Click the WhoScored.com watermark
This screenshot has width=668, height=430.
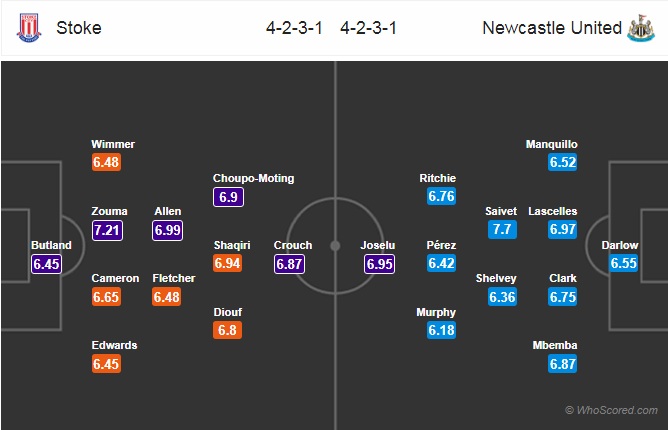tap(611, 410)
